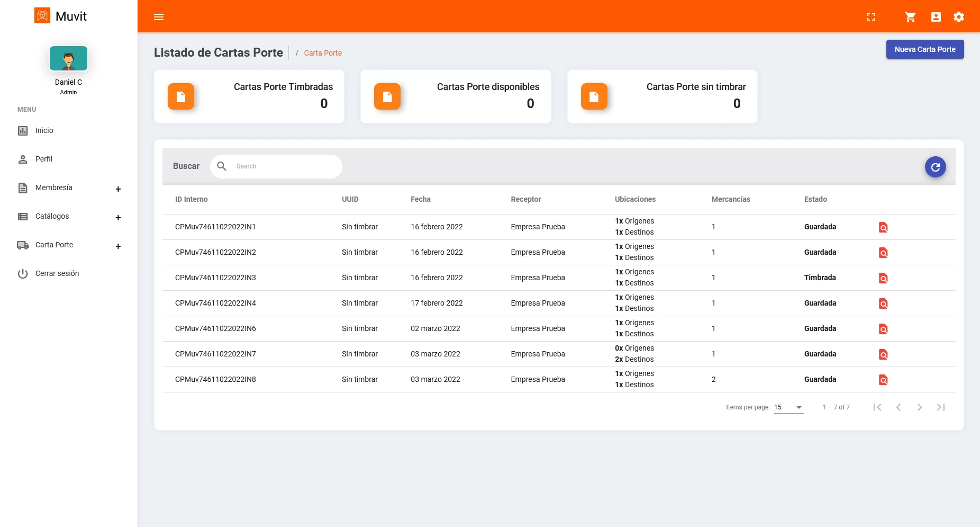
Task: Open the account profile icon in header
Action: coord(936,17)
